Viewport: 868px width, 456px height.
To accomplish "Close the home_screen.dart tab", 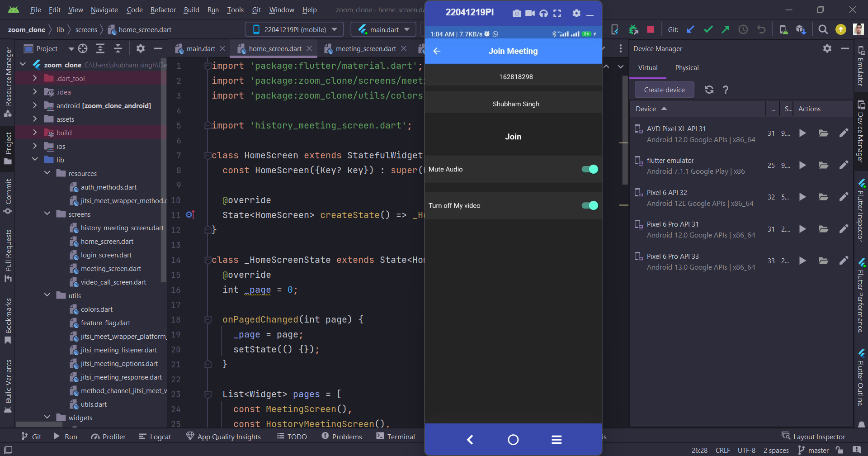I will pyautogui.click(x=309, y=48).
